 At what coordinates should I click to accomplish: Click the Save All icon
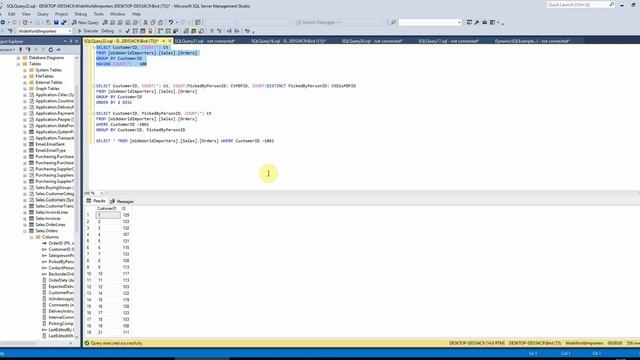coord(64,22)
